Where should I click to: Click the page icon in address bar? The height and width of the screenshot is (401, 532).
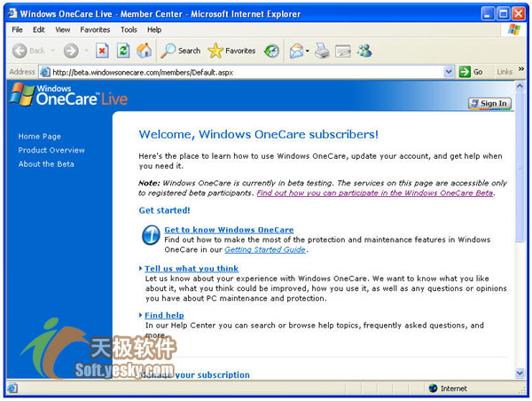pyautogui.click(x=45, y=72)
